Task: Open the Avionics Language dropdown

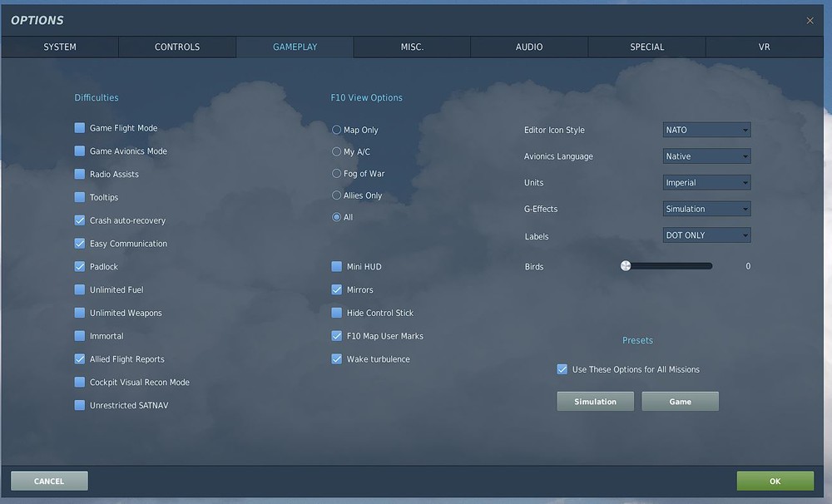Action: 706,156
